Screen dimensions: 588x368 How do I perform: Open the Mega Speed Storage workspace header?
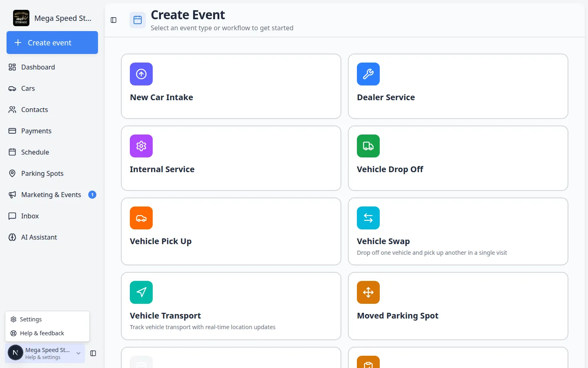pyautogui.click(x=52, y=18)
